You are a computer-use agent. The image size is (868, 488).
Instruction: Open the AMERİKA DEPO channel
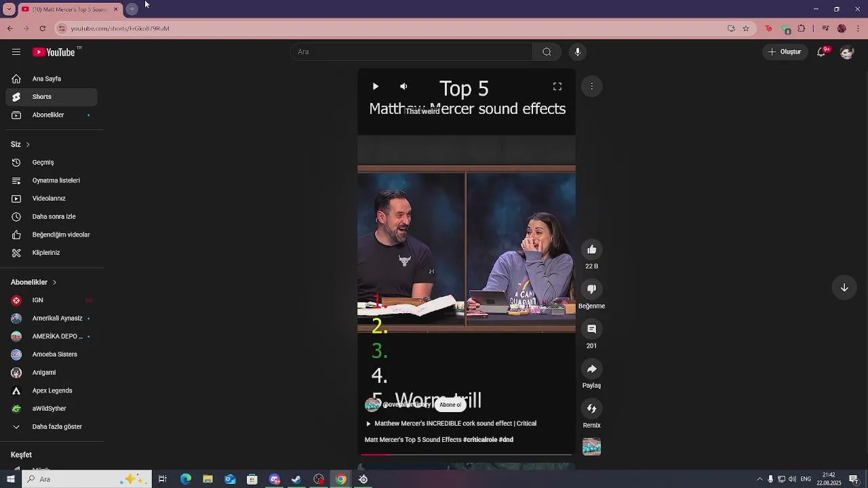52,336
